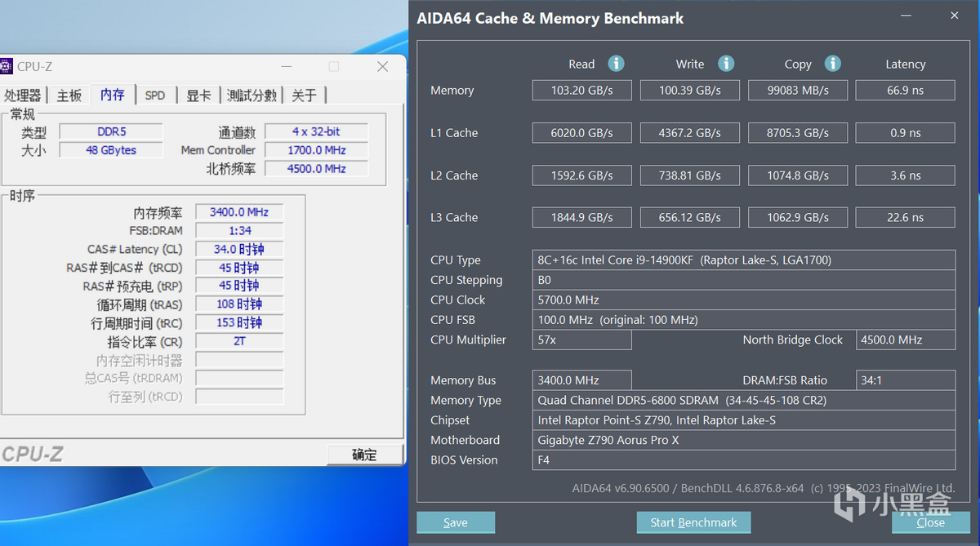Screen dimensions: 980x546
Task: Click the DDR5 memory type field in CPU-Z
Action: [111, 131]
